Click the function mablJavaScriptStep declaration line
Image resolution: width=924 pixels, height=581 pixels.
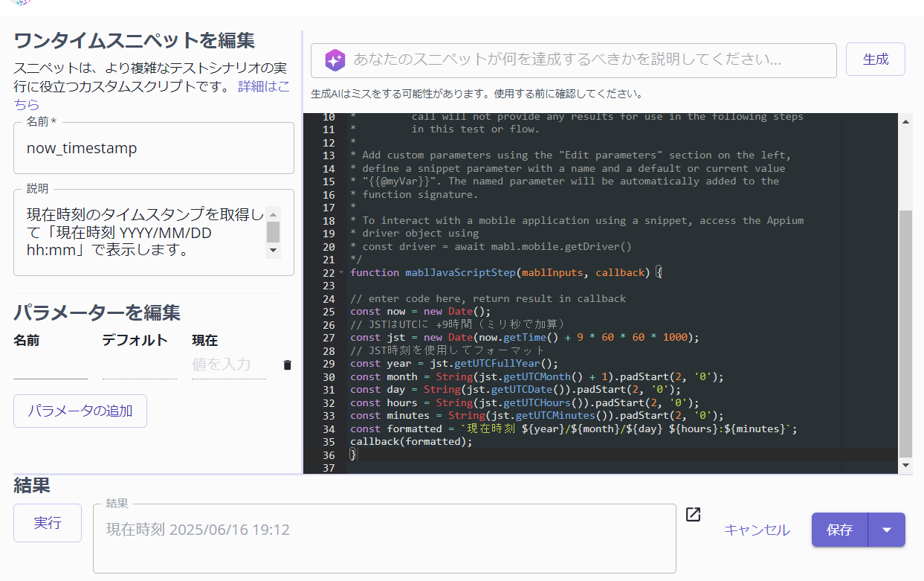pos(505,273)
